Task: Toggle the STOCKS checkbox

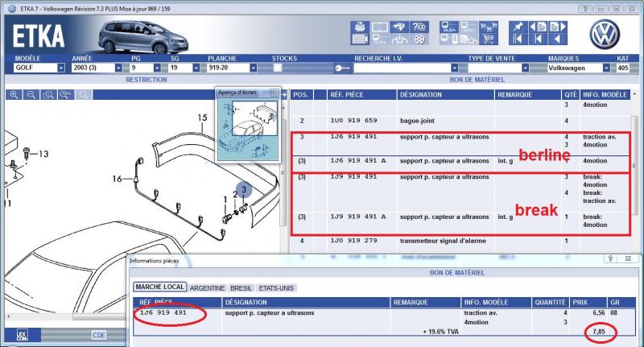Action: point(278,68)
